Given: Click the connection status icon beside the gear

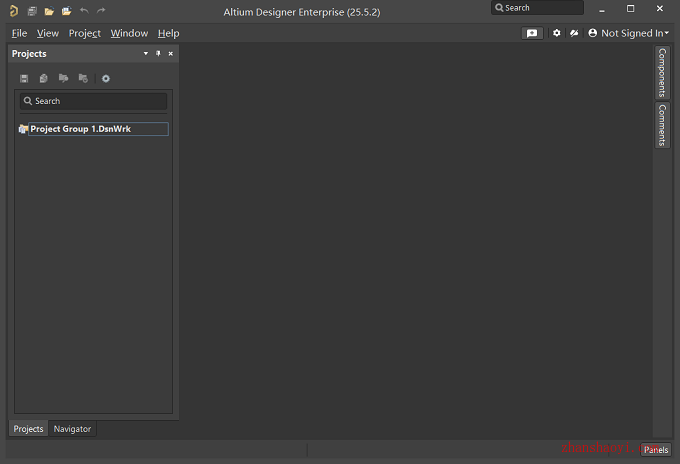Looking at the screenshot, I should pos(574,33).
